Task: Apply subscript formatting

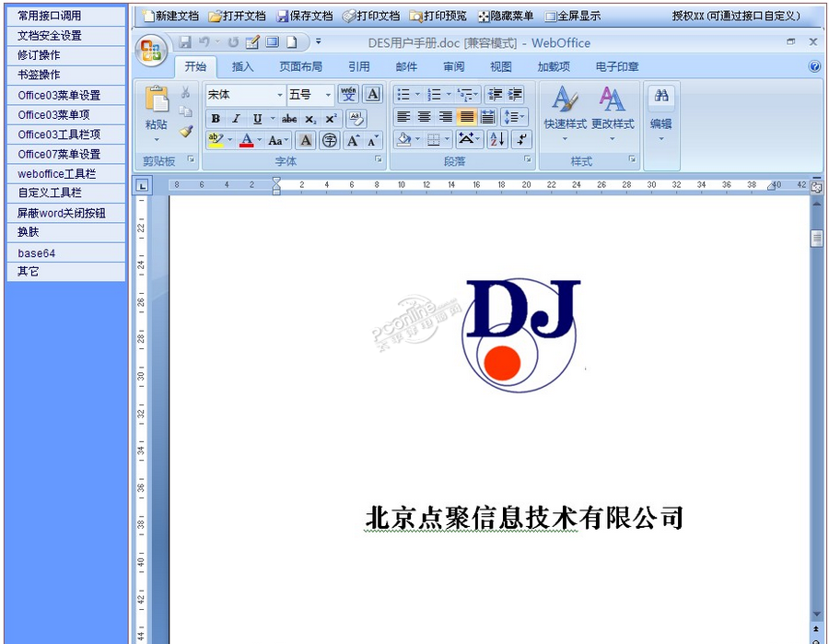Action: pyautogui.click(x=311, y=120)
